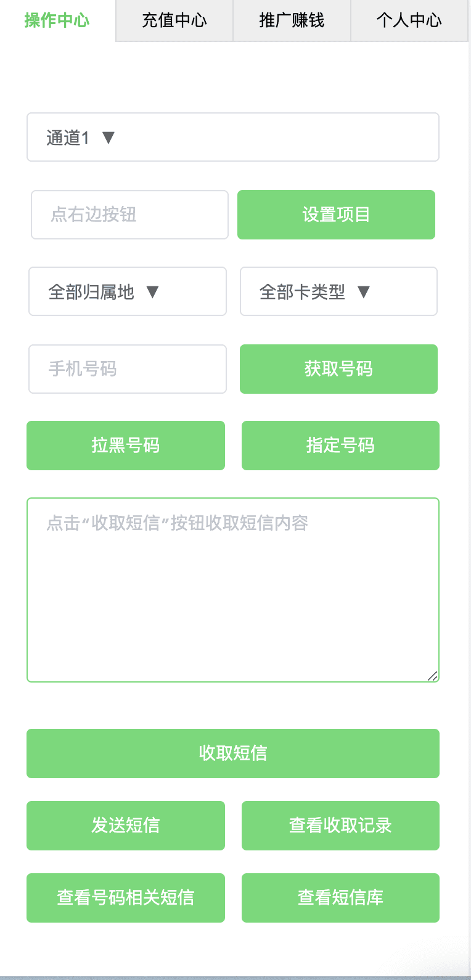
Task: Click the 获取号码 button
Action: tap(338, 369)
